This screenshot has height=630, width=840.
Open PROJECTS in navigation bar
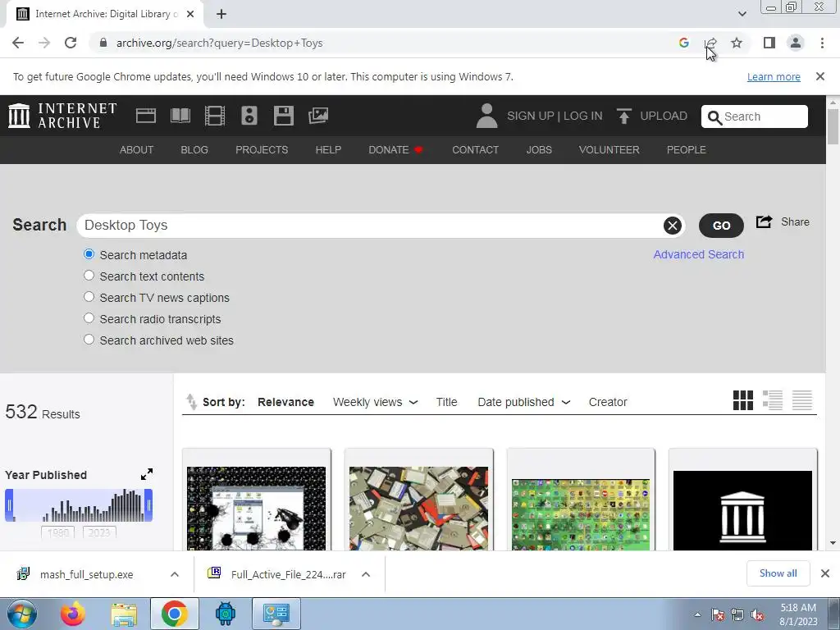(x=262, y=150)
